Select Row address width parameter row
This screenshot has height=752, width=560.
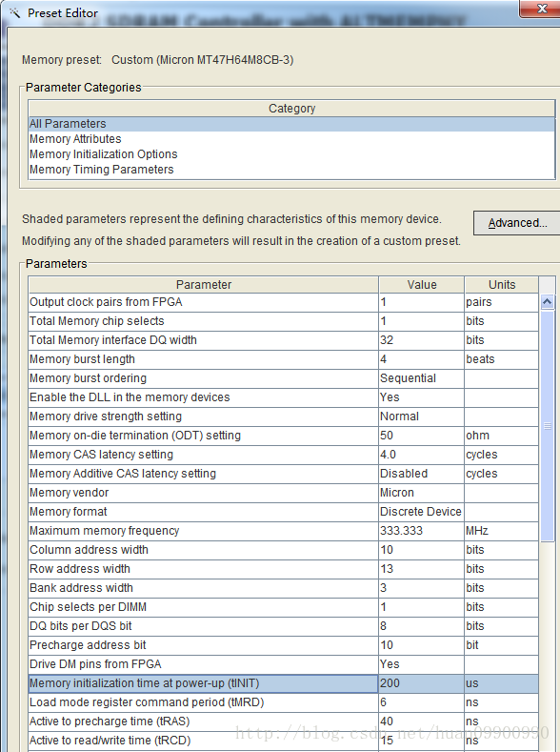283,569
